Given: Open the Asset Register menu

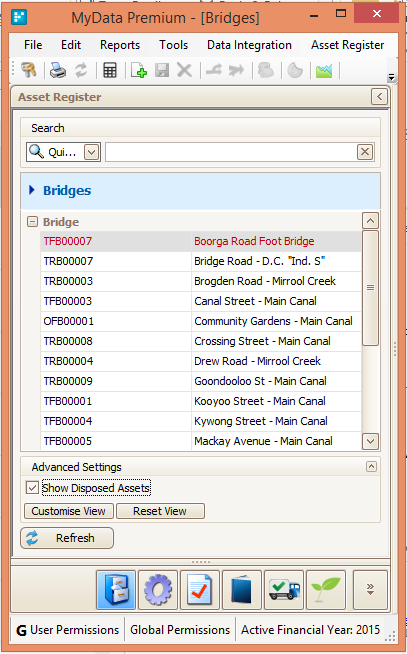Looking at the screenshot, I should (348, 45).
